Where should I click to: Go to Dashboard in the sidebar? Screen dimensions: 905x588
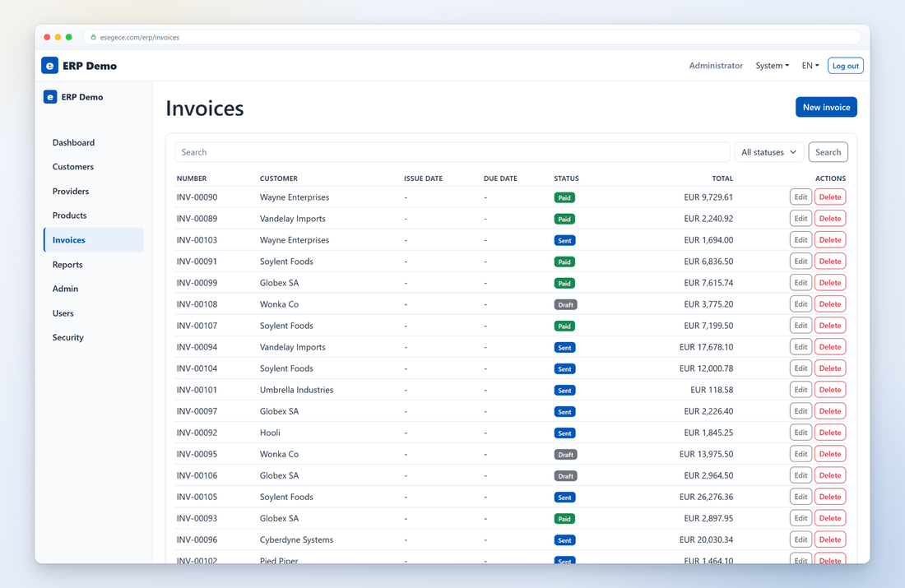[x=94, y=142]
